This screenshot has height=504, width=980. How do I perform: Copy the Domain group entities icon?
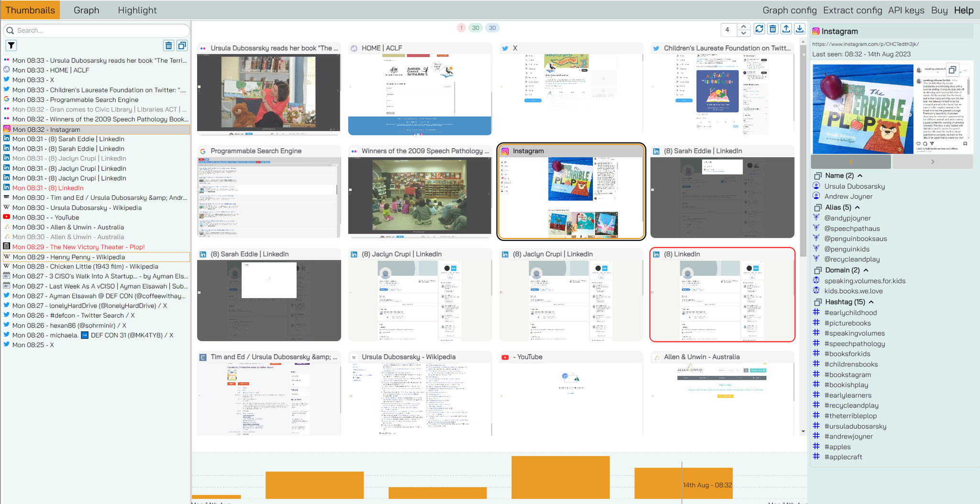pos(818,270)
